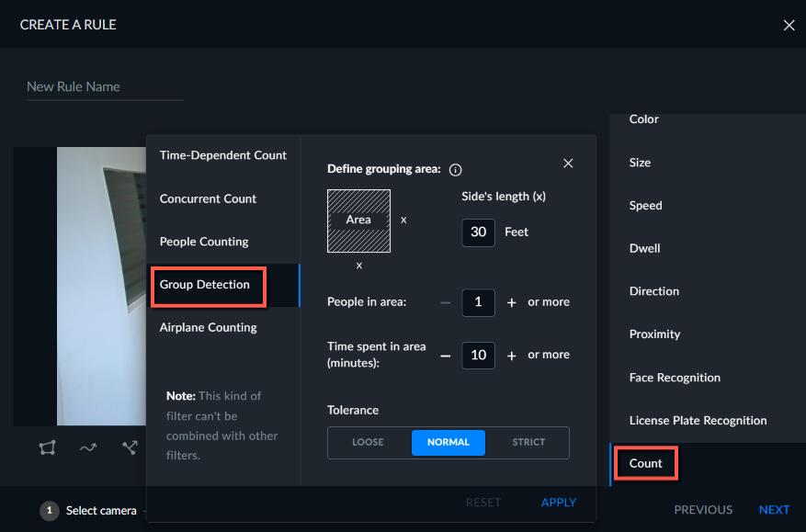Open grouping area info tooltip
806x532 pixels.
pos(456,170)
